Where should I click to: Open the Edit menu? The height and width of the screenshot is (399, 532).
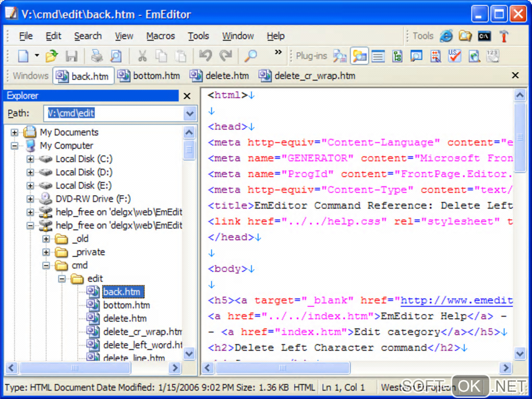tap(53, 35)
